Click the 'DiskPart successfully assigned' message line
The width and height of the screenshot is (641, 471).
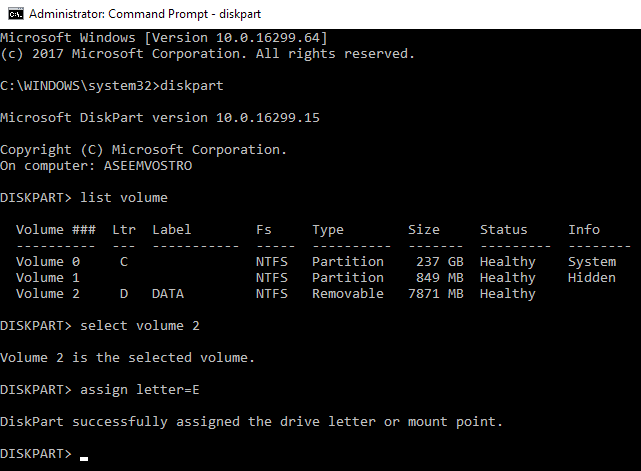(x=252, y=421)
